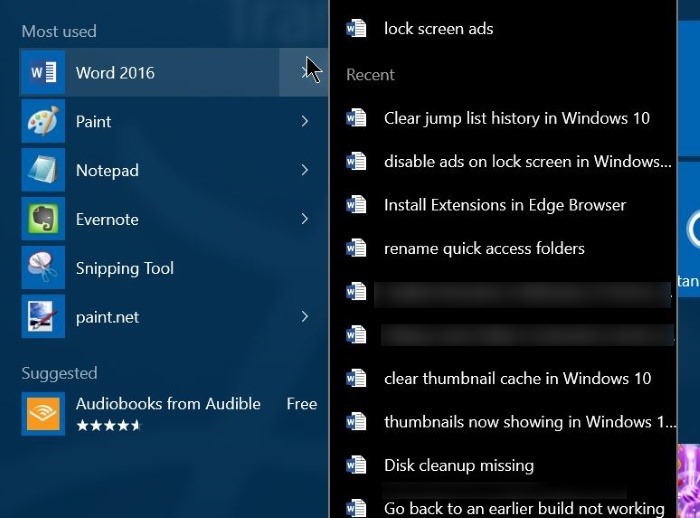Click Word icon beside 'clear thumbnail cache'

pos(356,378)
